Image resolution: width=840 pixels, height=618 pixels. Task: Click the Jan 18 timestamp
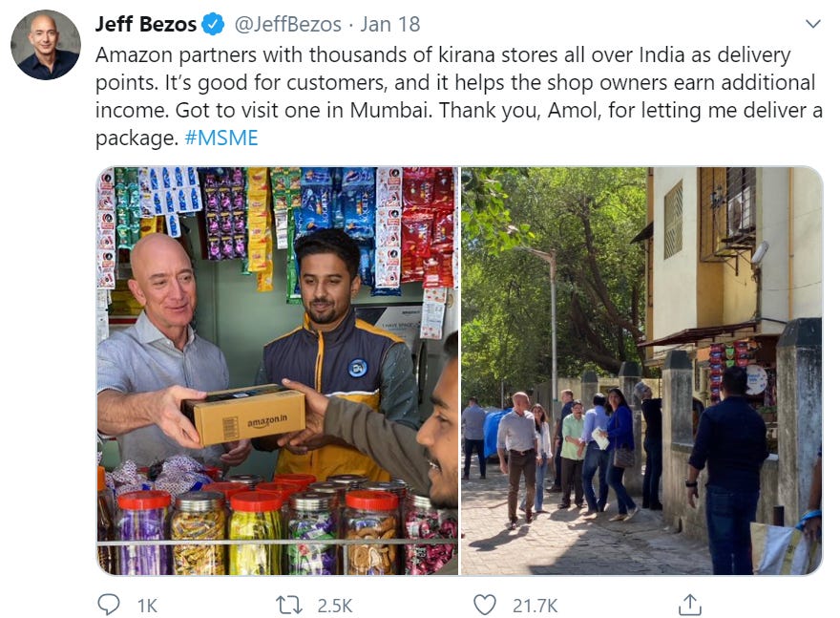390,25
